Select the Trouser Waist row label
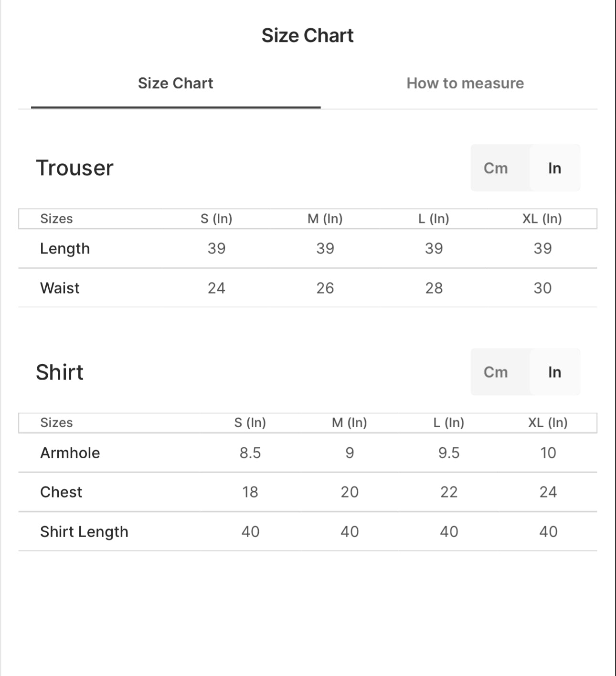The image size is (616, 676). 60,288
